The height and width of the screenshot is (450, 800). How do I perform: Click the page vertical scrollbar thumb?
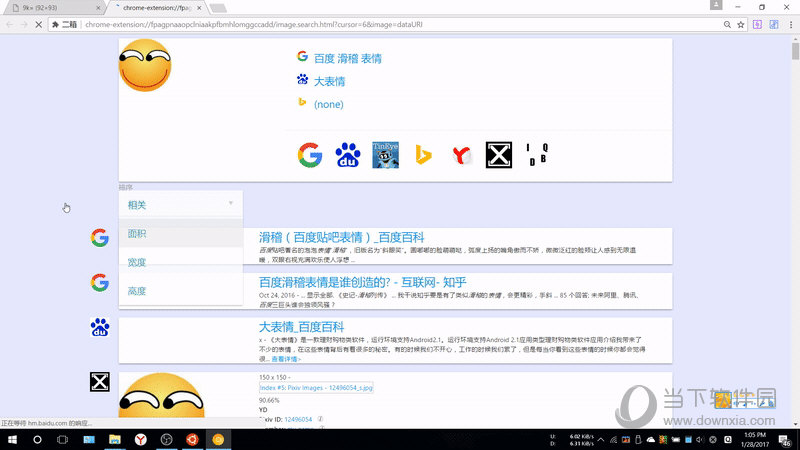pyautogui.click(x=795, y=51)
